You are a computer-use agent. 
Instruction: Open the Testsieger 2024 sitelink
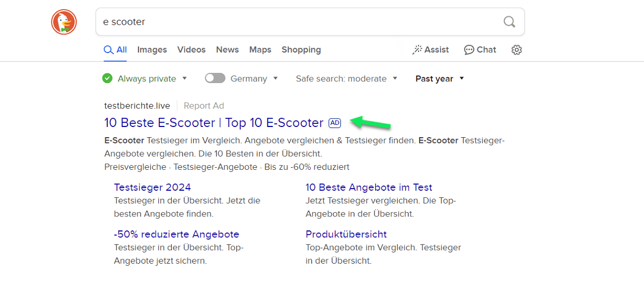152,187
